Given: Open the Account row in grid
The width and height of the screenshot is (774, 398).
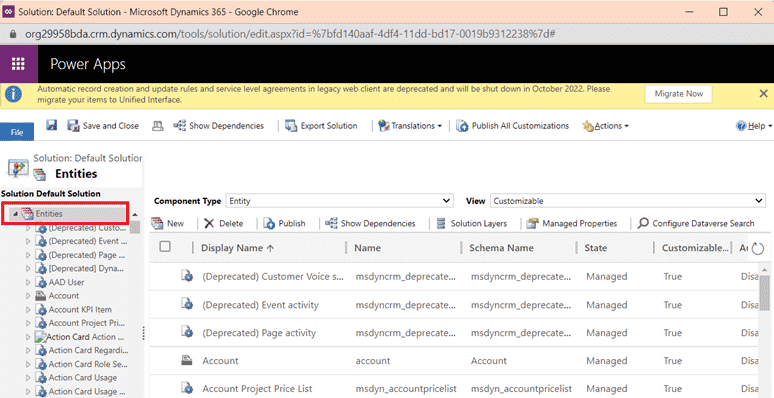Looking at the screenshot, I should [220, 361].
